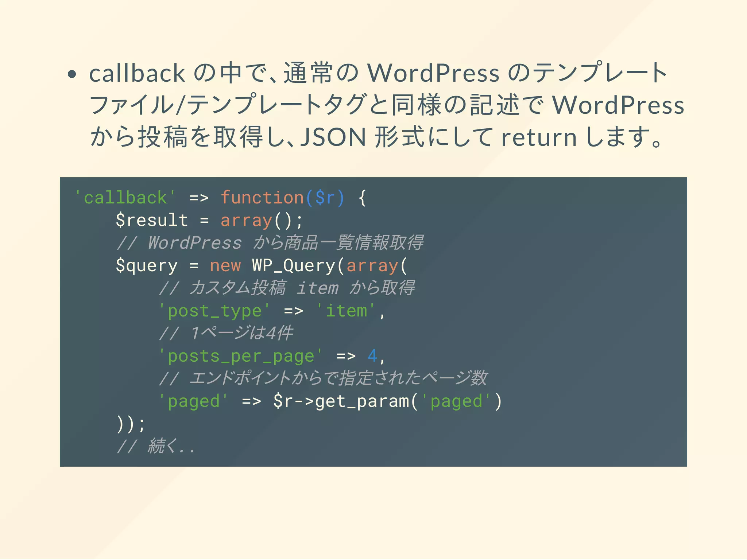
Task: Click the word 'return' in the bullet
Action: click(539, 138)
